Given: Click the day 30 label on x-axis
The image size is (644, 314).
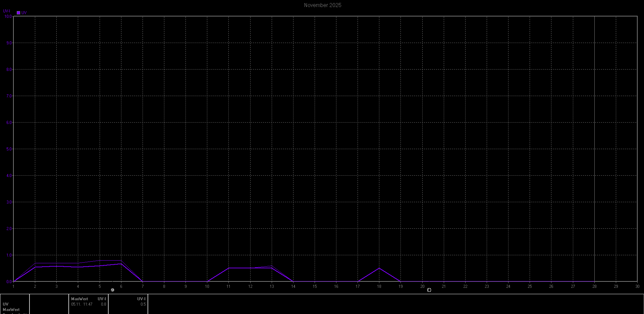Looking at the screenshot, I should coord(637,286).
